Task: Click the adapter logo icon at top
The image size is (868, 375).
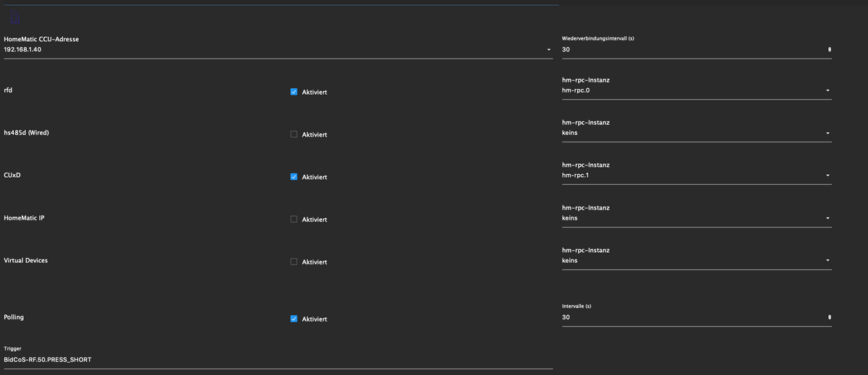Action: click(16, 18)
